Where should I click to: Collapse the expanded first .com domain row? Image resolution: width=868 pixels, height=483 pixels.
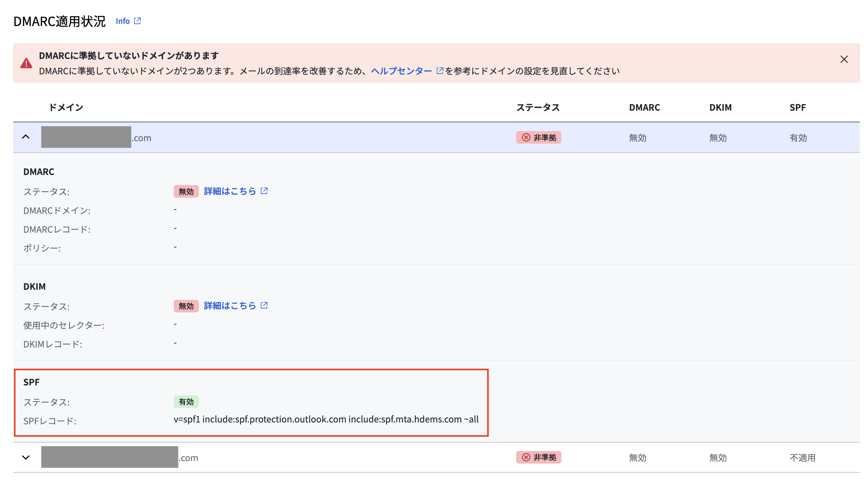(26, 137)
